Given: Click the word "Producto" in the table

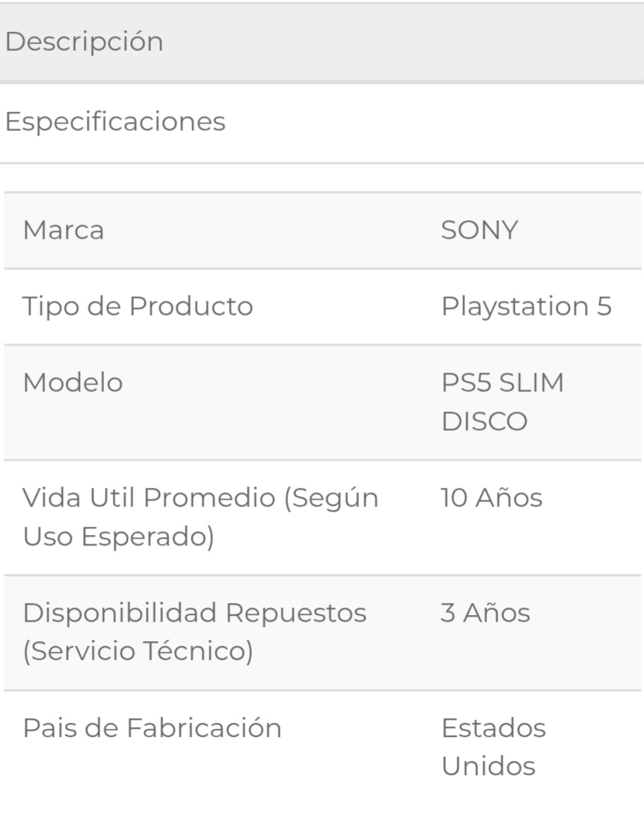Looking at the screenshot, I should [191, 307].
